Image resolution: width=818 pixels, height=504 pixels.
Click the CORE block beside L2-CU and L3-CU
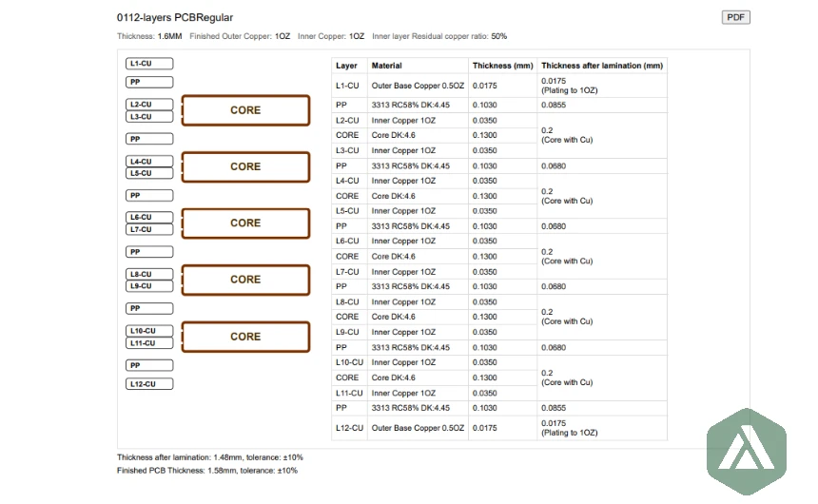(x=245, y=110)
